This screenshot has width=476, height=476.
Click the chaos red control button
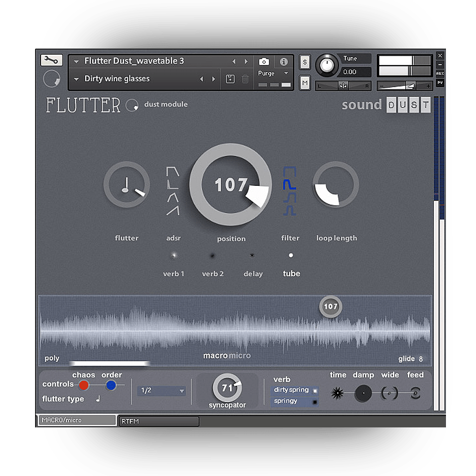(84, 385)
